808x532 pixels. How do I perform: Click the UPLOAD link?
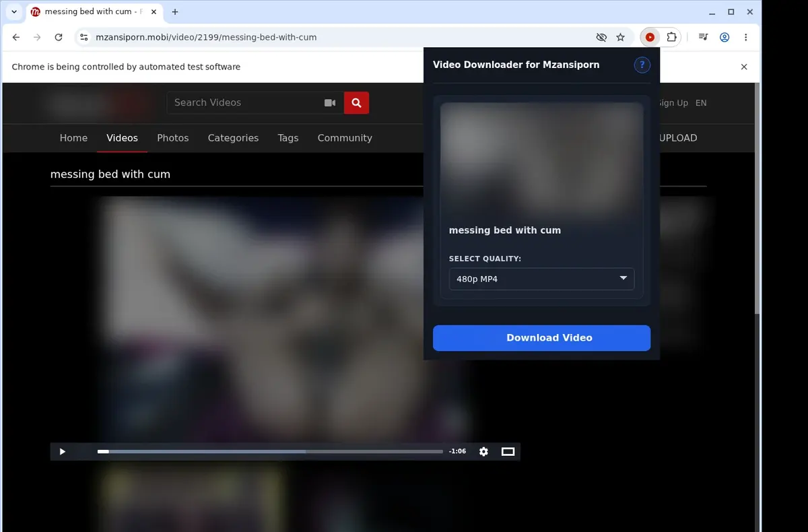[x=679, y=138]
